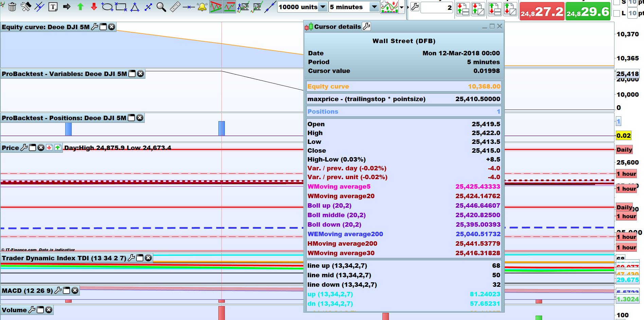
Task: Open the 5 minutes timeframe dropdown
Action: pos(374,7)
